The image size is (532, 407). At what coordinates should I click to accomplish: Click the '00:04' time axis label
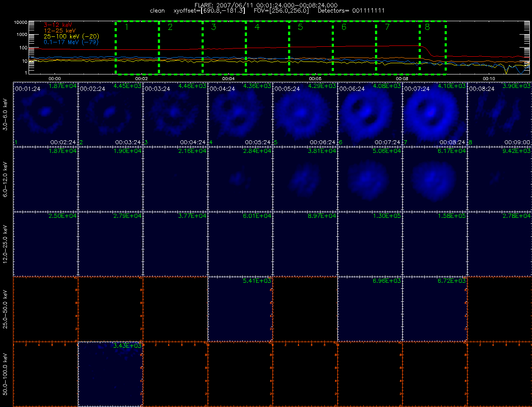tap(228, 79)
